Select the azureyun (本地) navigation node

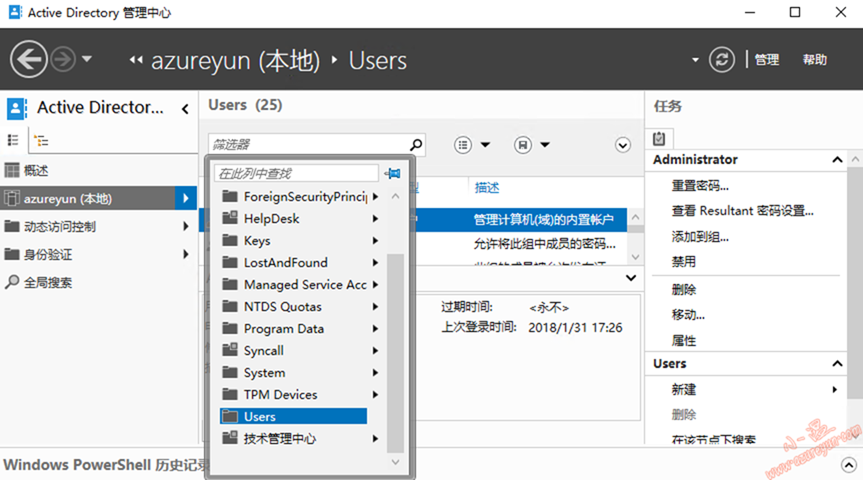click(88, 198)
